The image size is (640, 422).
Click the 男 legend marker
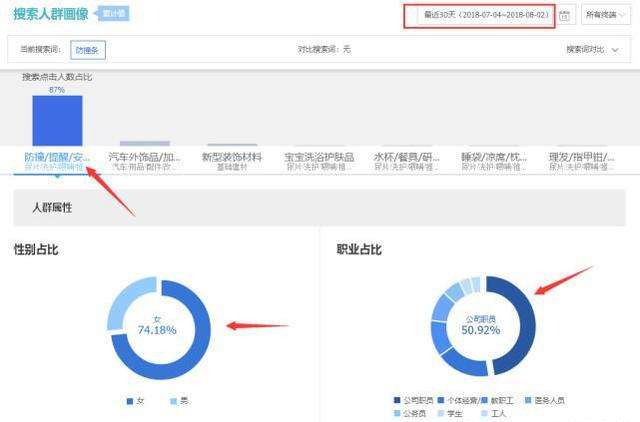point(172,401)
